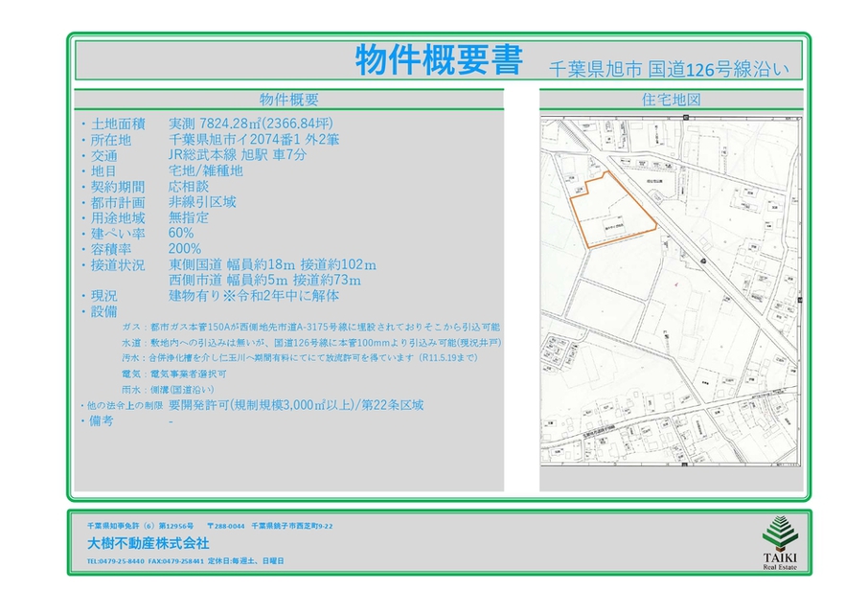Click the 汚水 utility description line
This screenshot has width=868, height=613.
[300, 358]
